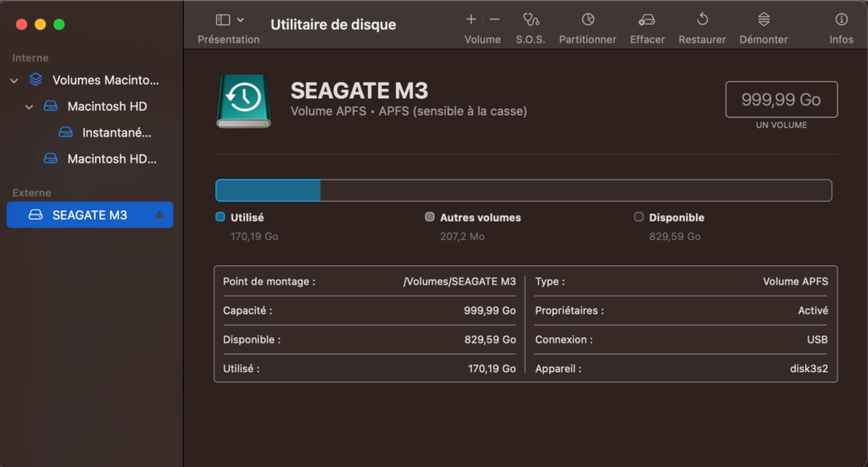Click the Point de montage label
868x467 pixels.
(269, 281)
